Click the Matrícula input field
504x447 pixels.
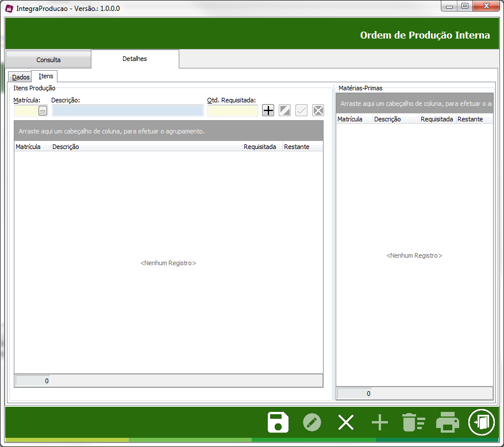(x=26, y=110)
